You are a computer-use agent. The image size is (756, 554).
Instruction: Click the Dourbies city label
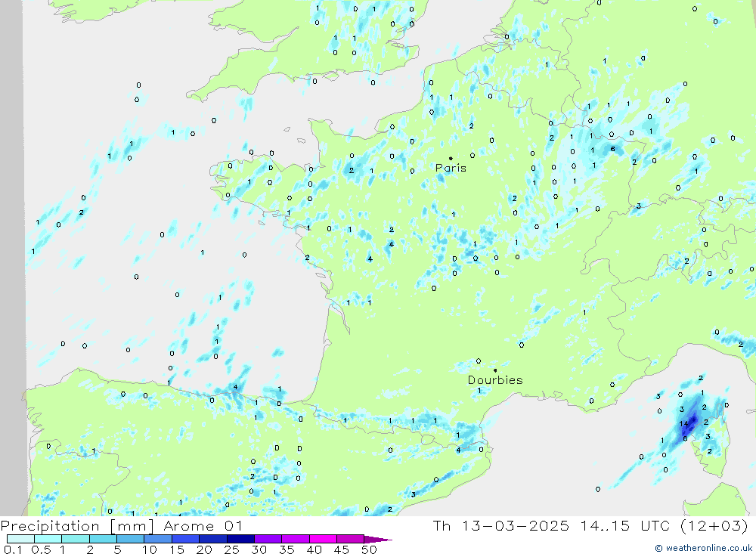(x=495, y=380)
